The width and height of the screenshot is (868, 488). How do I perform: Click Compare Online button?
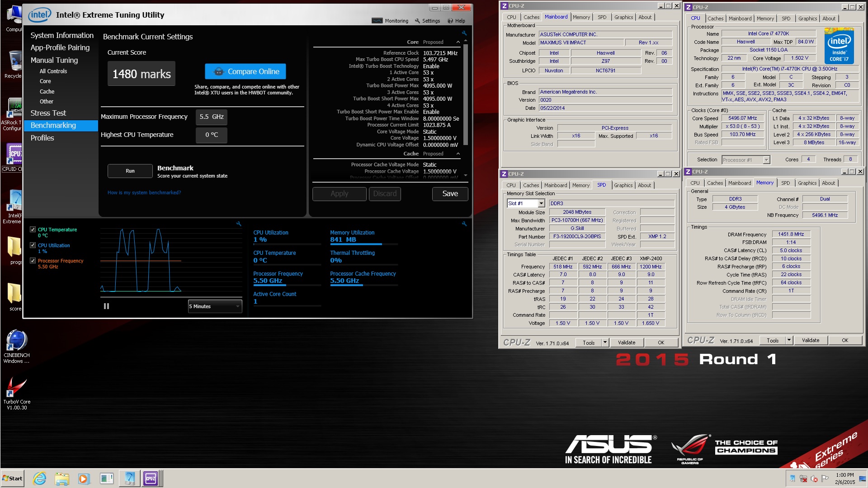pos(245,71)
